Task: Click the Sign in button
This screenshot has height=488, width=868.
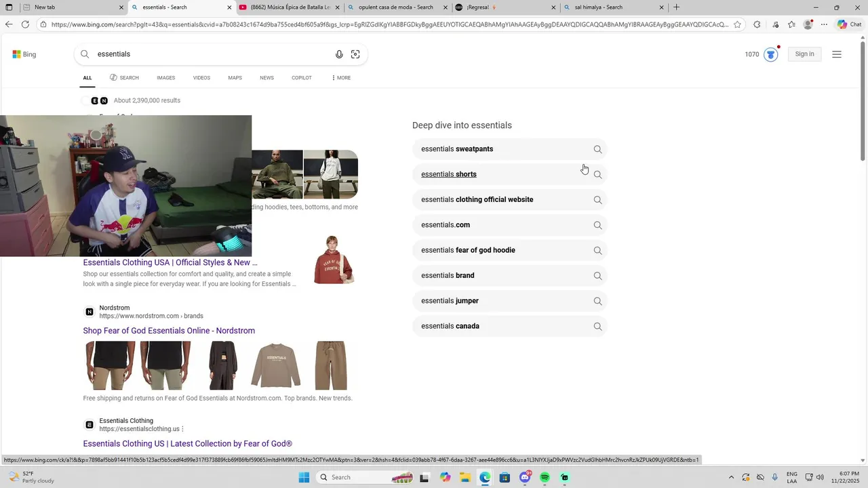Action: pyautogui.click(x=804, y=54)
